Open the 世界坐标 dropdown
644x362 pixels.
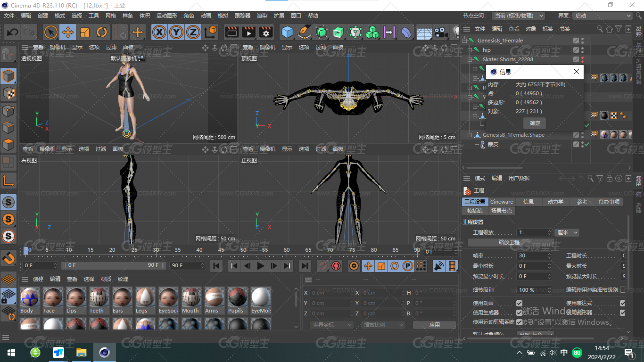[x=332, y=325]
